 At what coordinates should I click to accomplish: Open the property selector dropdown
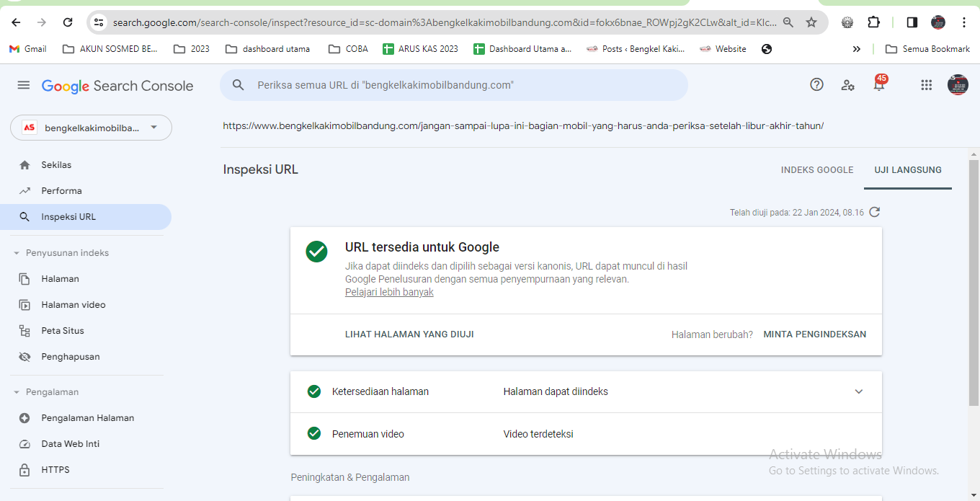coord(91,128)
